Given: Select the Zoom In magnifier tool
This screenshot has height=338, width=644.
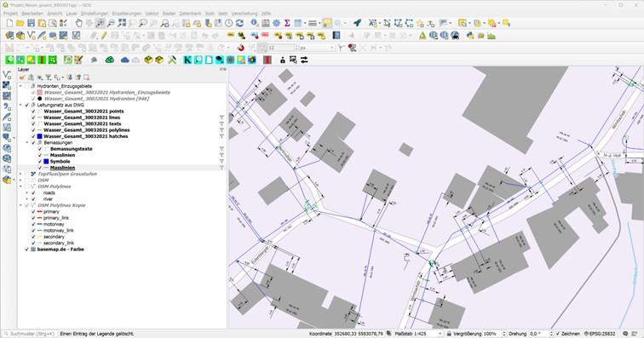Looking at the screenshot, I should [x=100, y=23].
